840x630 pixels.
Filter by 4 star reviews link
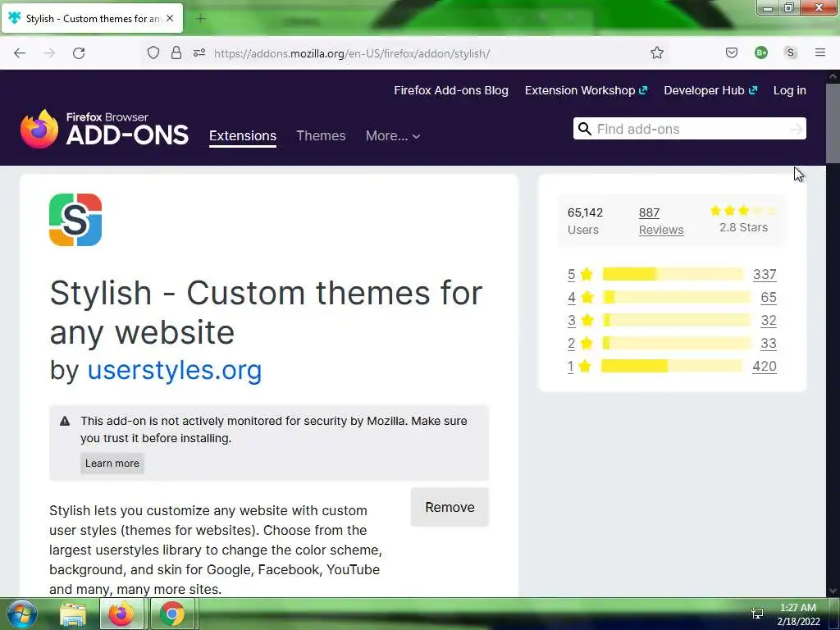(x=572, y=297)
